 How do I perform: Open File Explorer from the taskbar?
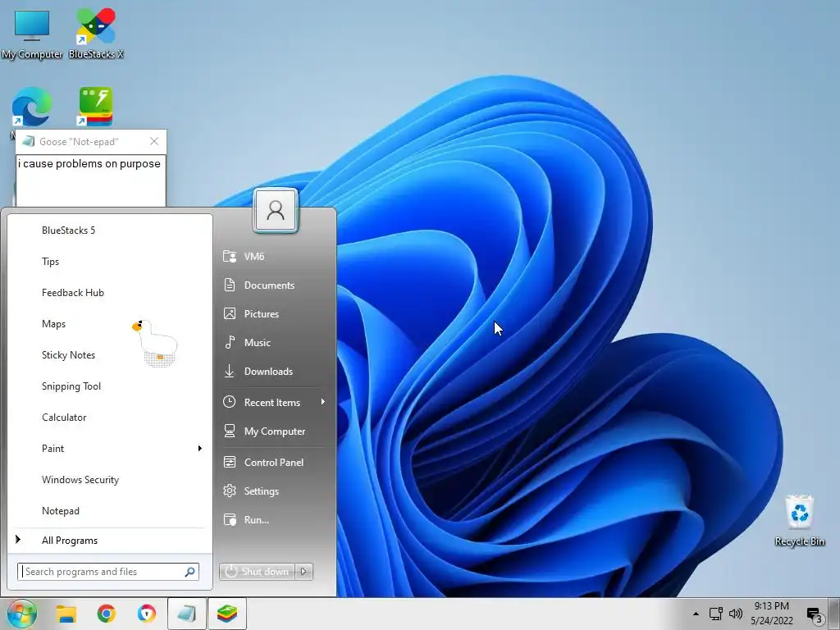click(x=66, y=614)
